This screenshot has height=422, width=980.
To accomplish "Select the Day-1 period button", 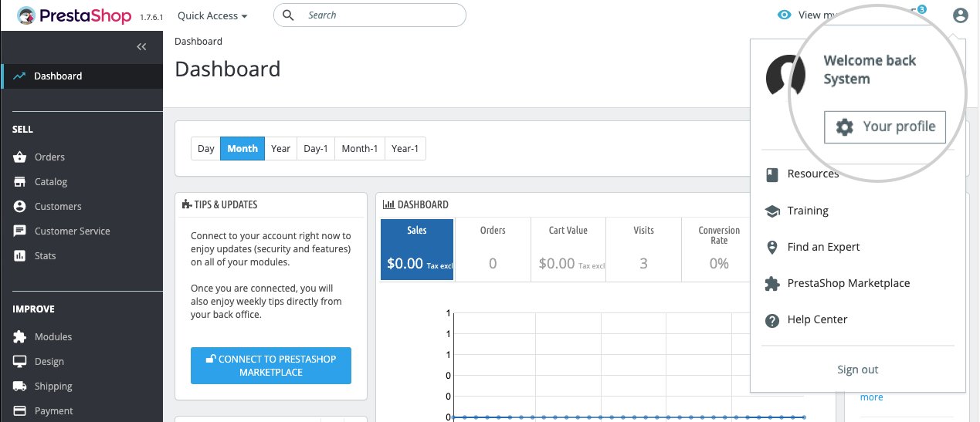I will pos(316,149).
